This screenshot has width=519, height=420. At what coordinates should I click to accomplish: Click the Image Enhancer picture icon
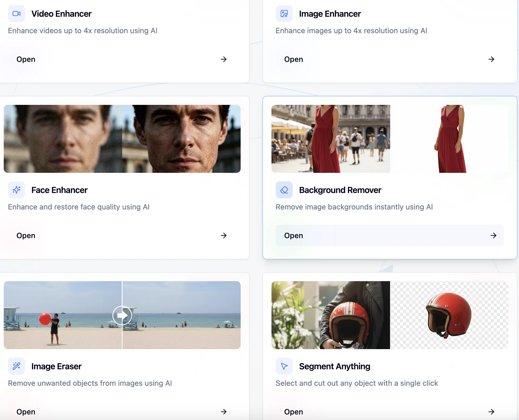tap(284, 14)
